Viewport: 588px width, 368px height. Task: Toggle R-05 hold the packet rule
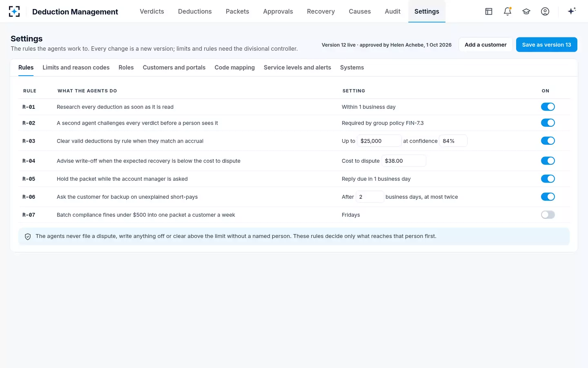548,179
